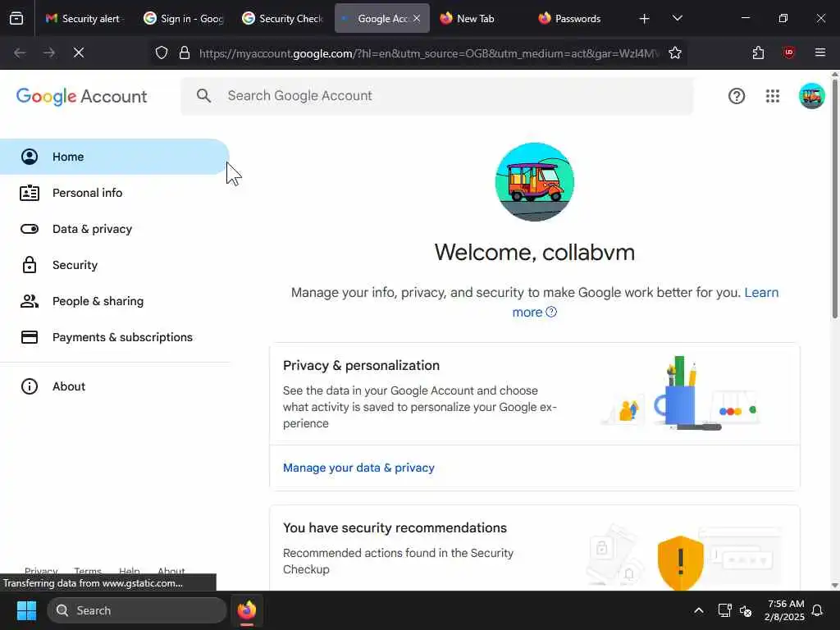Close the Google Account tab
Image resolution: width=840 pixels, height=630 pixels.
[x=417, y=18]
